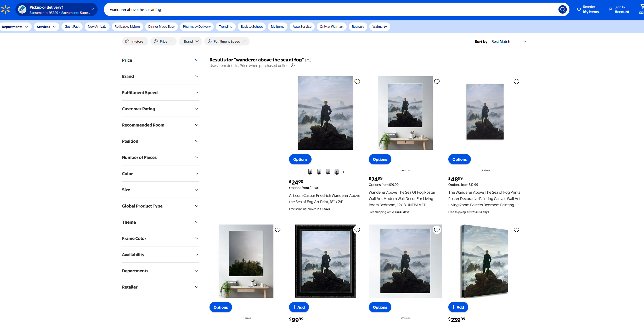The width and height of the screenshot is (644, 322).
Task: Select the first variant swatch under Art.com print
Action: (310, 172)
